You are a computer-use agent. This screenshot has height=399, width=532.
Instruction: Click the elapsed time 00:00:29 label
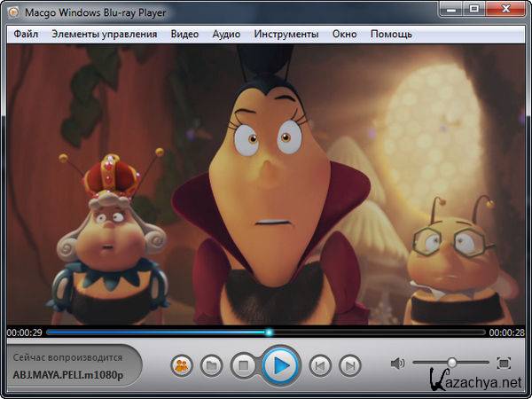pos(23,332)
